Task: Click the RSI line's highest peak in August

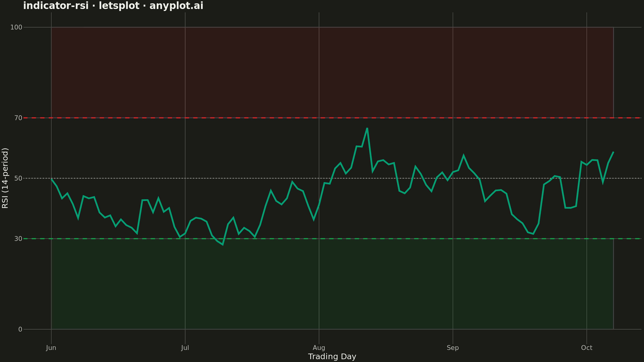Action: click(x=367, y=128)
